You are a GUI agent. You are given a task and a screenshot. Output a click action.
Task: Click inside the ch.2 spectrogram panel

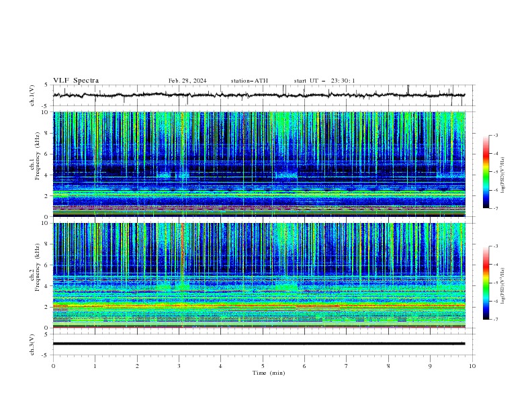[259, 275]
